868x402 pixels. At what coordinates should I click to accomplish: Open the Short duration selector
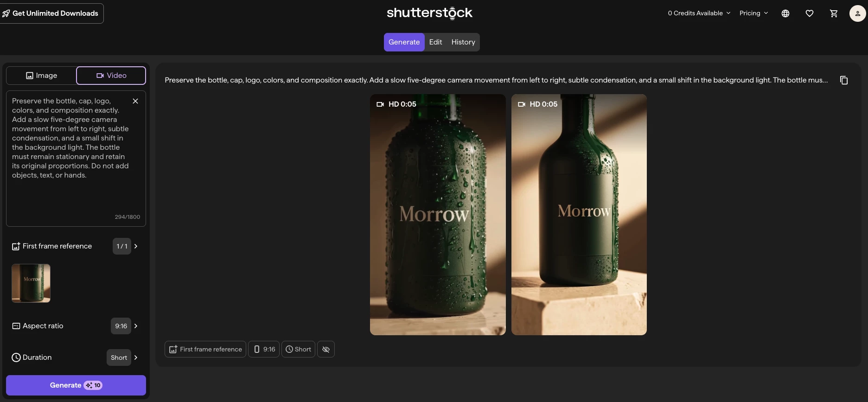[119, 357]
